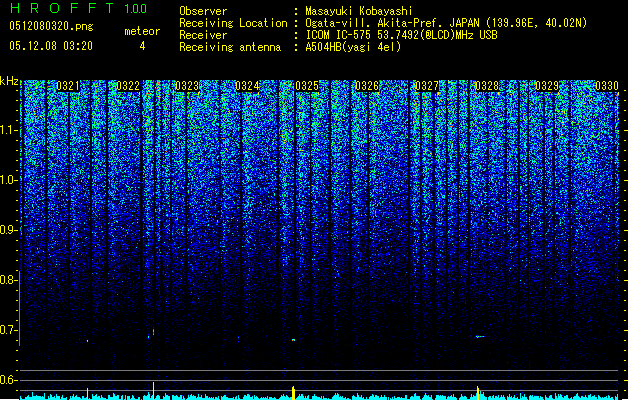Click the 0330 time marker
The image size is (629, 400).
(x=607, y=86)
